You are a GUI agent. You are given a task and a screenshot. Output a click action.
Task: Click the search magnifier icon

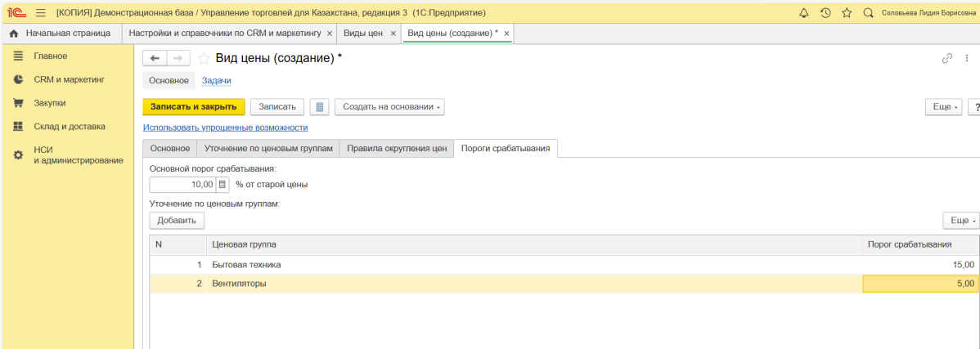(x=868, y=13)
